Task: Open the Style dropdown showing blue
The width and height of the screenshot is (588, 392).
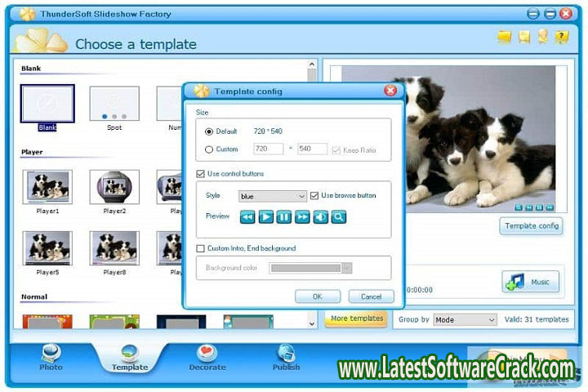Action: point(273,196)
